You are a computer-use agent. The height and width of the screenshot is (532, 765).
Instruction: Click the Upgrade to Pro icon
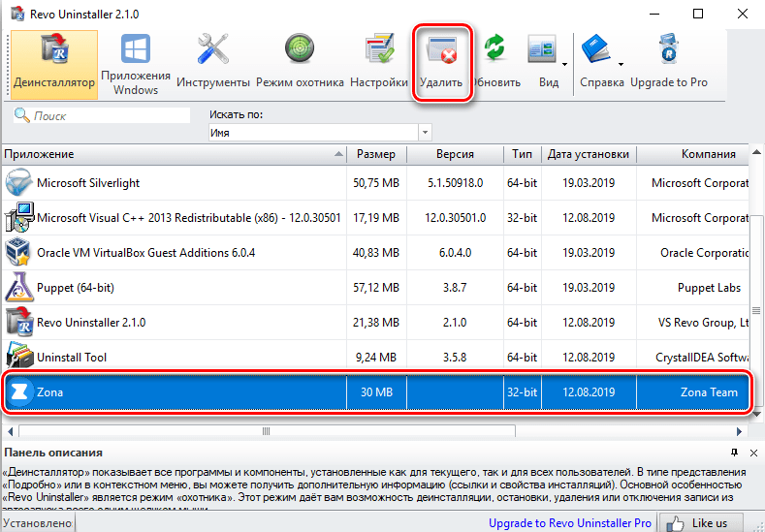tap(669, 48)
